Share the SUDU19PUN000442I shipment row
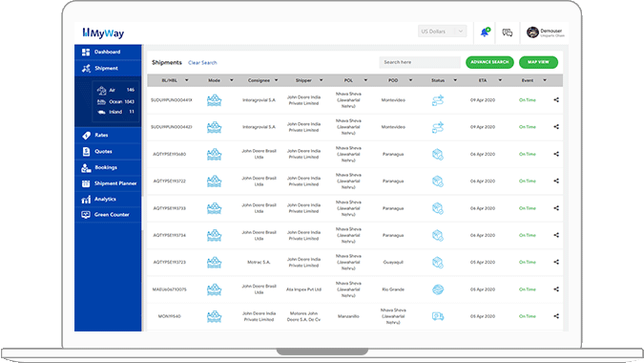The height and width of the screenshot is (363, 644). coord(556,127)
